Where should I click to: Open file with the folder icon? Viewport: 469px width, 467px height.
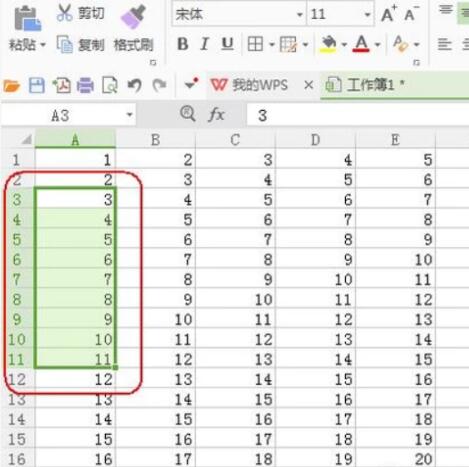12,86
